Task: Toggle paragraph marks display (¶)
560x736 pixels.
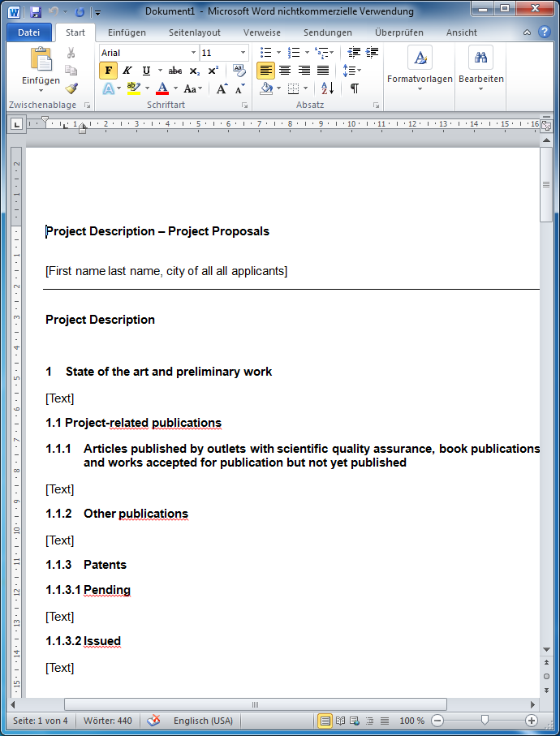Action: point(355,88)
